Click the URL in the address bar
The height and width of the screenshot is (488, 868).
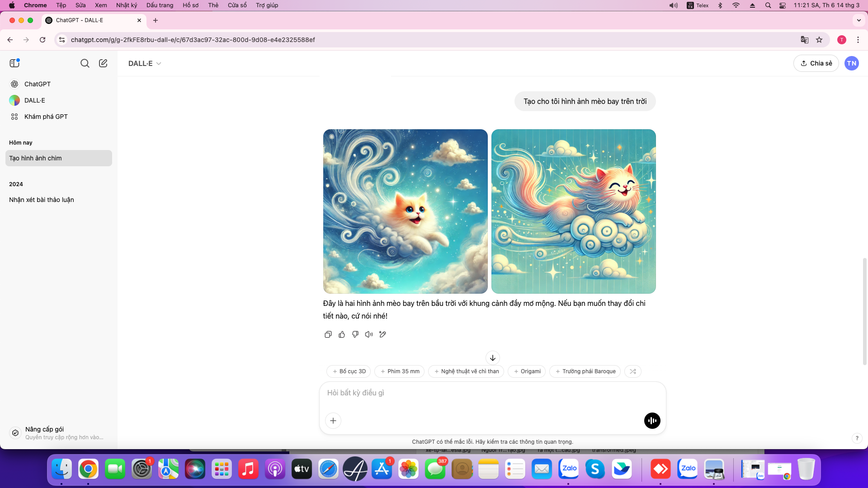tap(193, 40)
